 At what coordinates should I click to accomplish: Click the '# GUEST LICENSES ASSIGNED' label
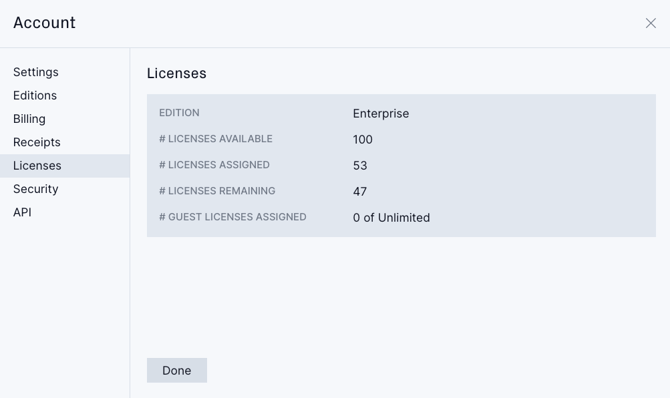tap(232, 217)
